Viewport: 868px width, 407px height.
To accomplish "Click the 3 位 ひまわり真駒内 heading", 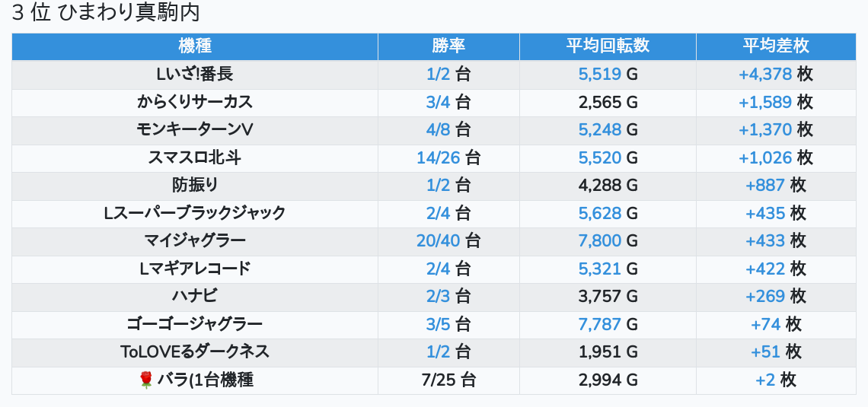I will pyautogui.click(x=106, y=13).
